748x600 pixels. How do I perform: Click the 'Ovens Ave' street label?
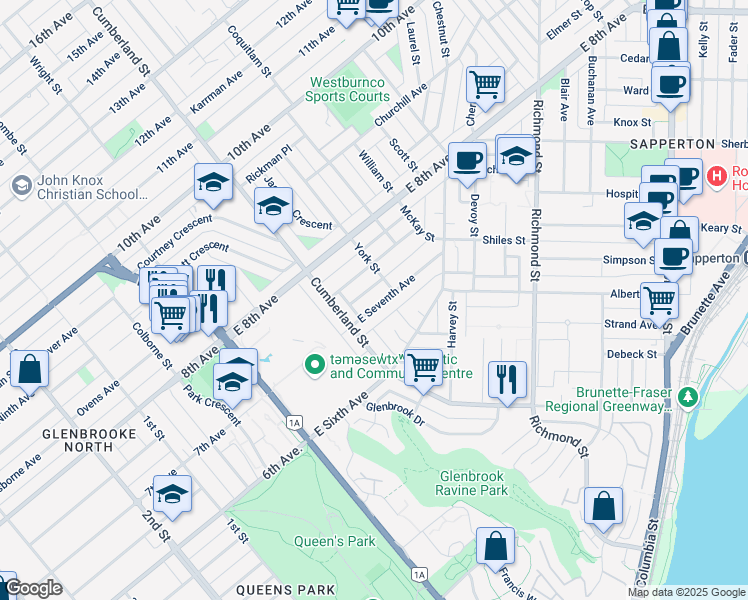pyautogui.click(x=98, y=398)
